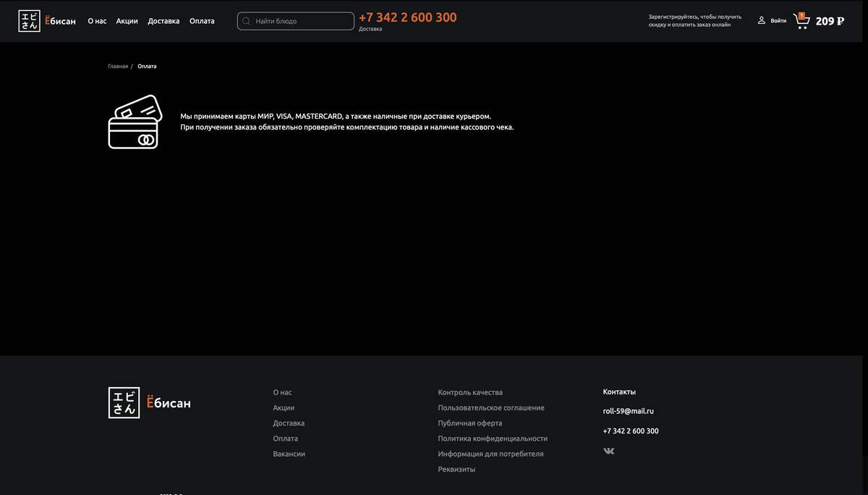This screenshot has width=868, height=495.
Task: Open the Акции header menu item
Action: pyautogui.click(x=127, y=21)
